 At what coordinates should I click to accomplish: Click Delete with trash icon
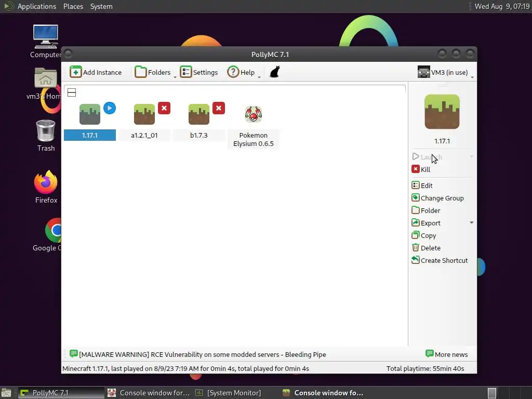[x=426, y=248]
